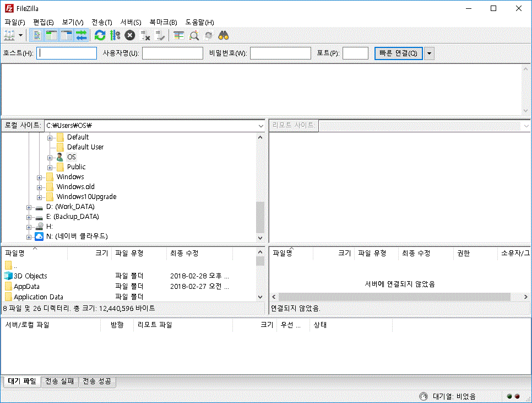Open the 서버(S) menu

pos(131,23)
